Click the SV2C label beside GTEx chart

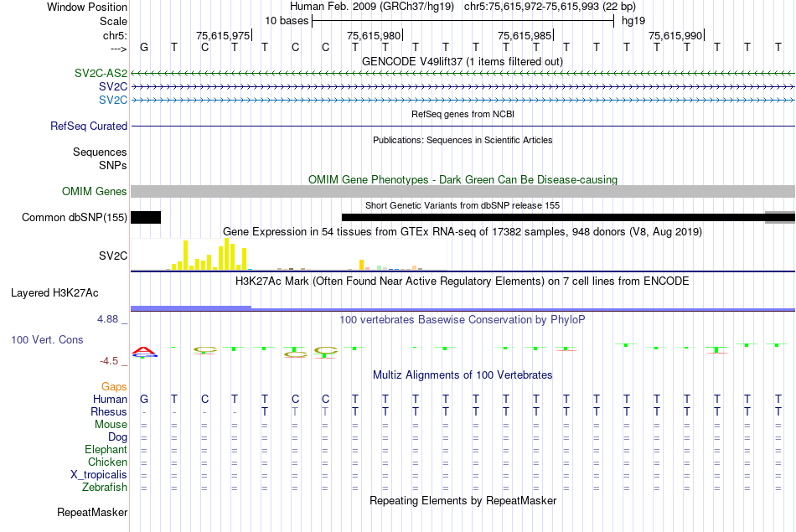113,256
